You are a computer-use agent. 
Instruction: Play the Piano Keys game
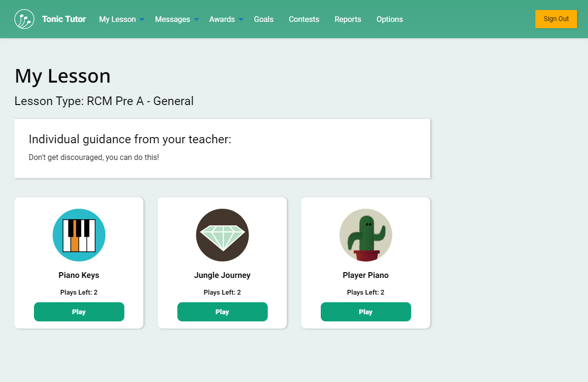point(79,312)
